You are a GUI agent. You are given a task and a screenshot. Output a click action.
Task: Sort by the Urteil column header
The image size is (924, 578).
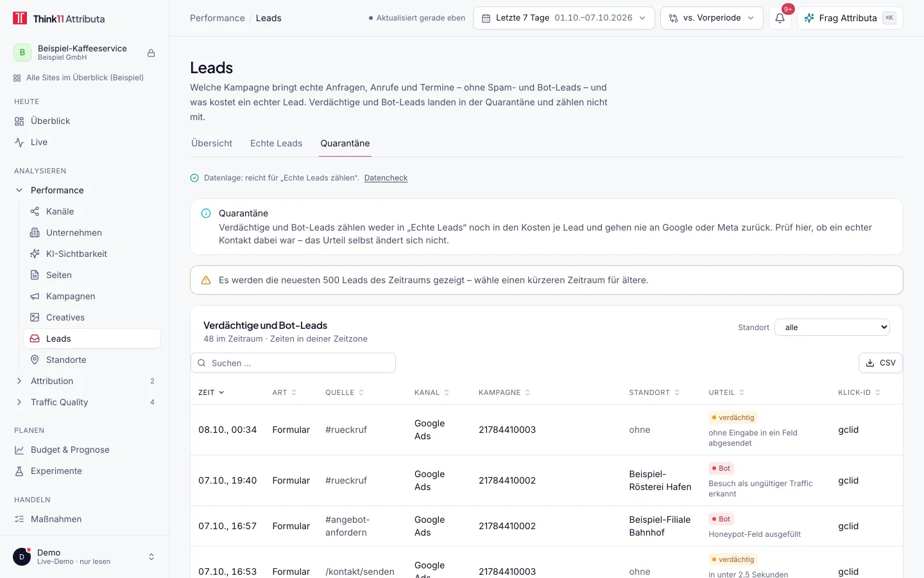[726, 392]
